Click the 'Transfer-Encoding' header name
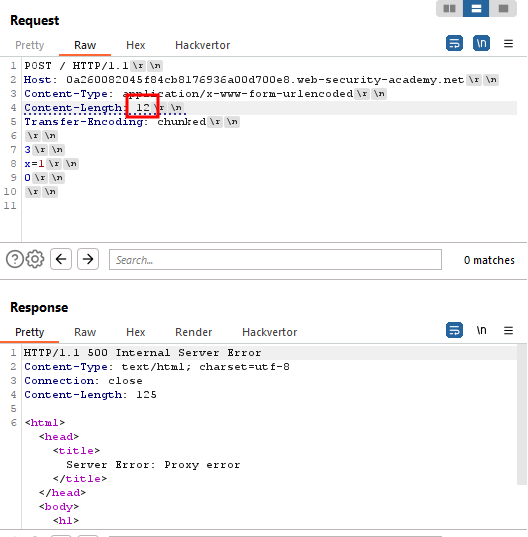The image size is (528, 537). click(x=84, y=122)
